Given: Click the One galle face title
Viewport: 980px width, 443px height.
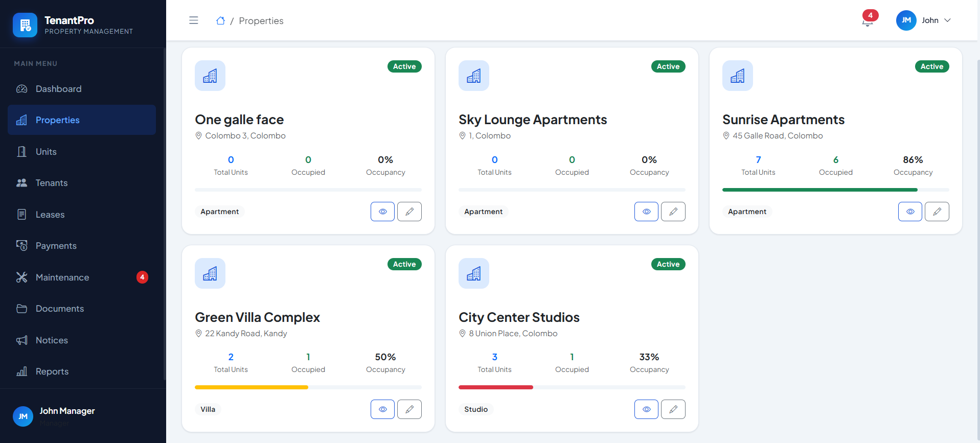Looking at the screenshot, I should point(239,120).
